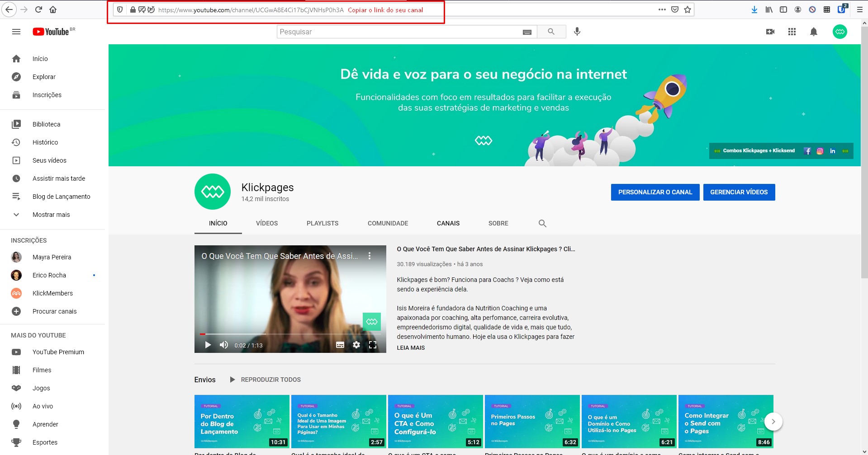868x455 pixels.
Task: Show next uploads with the carousel arrow
Action: coord(773,422)
